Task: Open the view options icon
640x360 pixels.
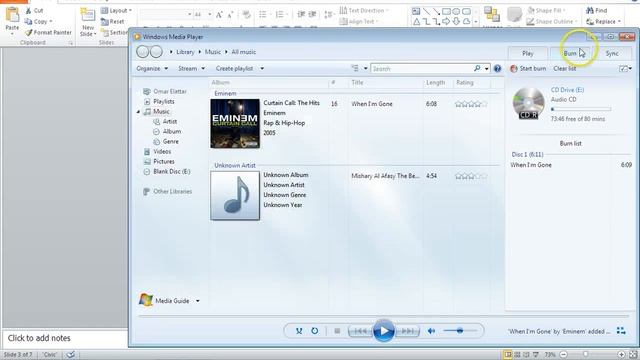Action: (355, 69)
